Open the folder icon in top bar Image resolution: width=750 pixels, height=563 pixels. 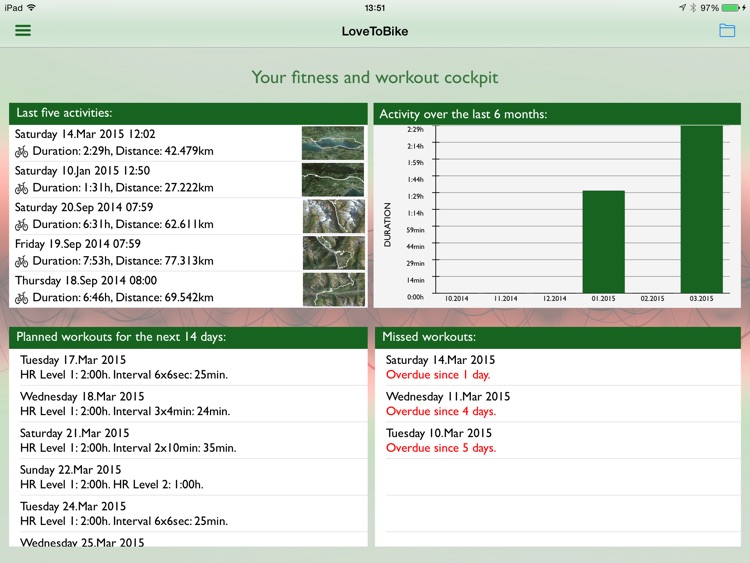[727, 31]
